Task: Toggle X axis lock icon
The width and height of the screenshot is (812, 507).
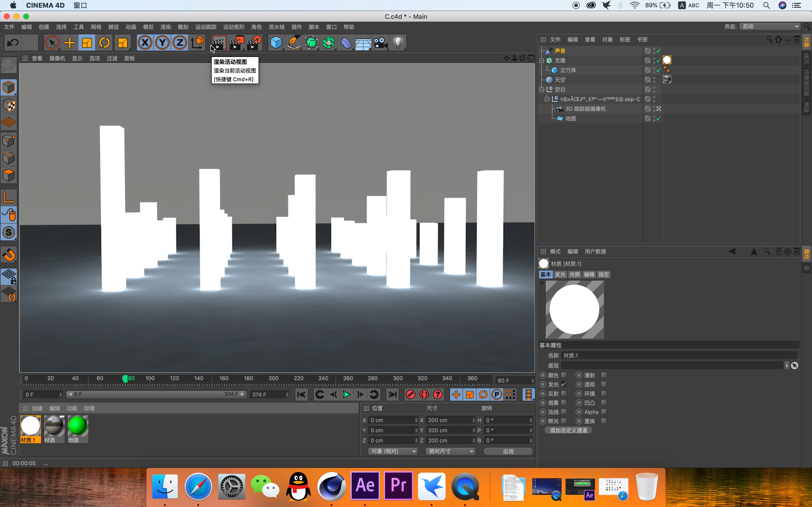Action: point(145,42)
